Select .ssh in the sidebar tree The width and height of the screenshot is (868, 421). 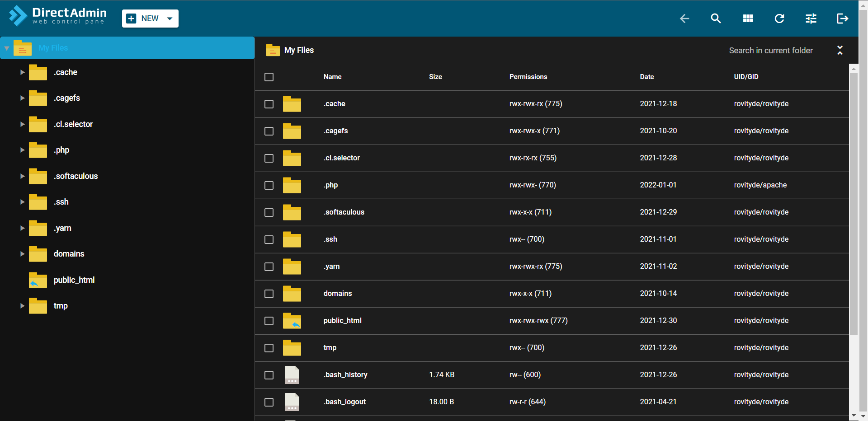[61, 202]
